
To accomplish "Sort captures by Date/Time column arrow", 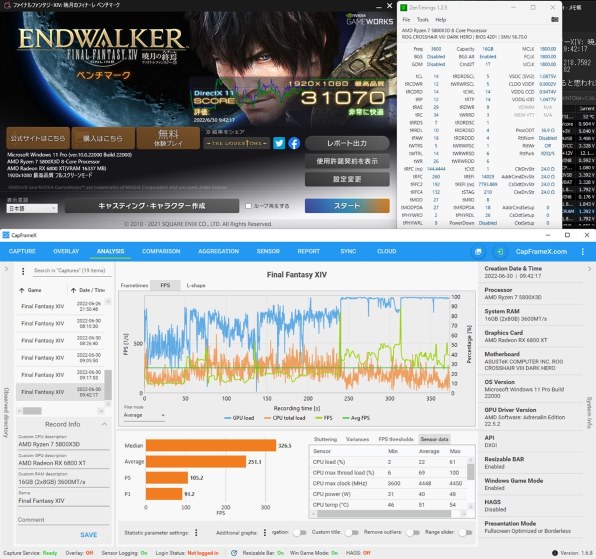I will pos(73,290).
